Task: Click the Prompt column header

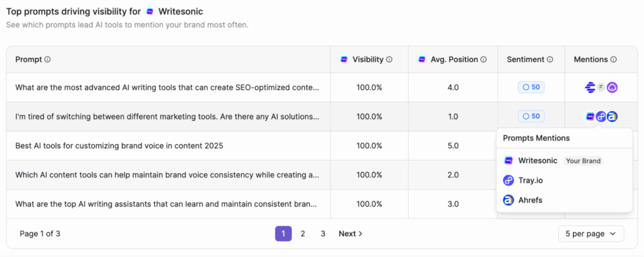Action: click(29, 60)
